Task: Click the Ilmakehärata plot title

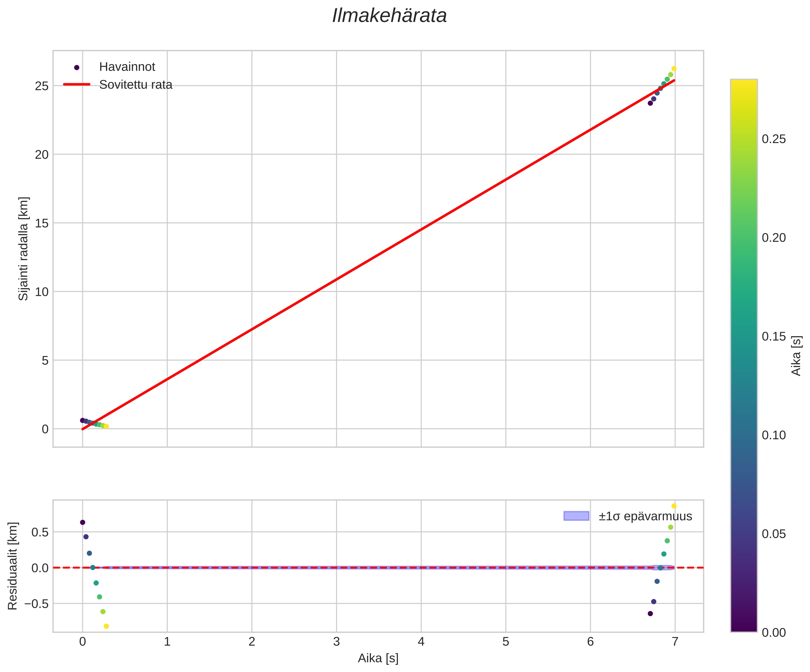Action: [x=389, y=16]
